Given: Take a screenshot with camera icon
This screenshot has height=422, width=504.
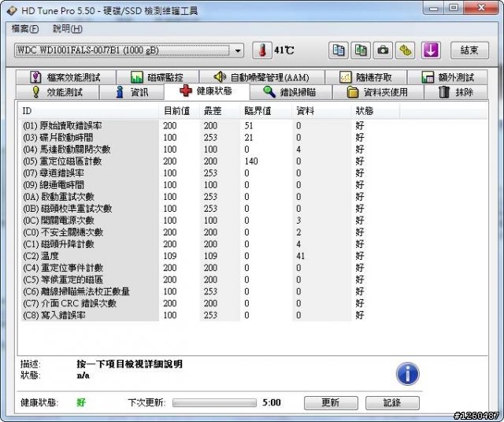Looking at the screenshot, I should click(x=383, y=50).
